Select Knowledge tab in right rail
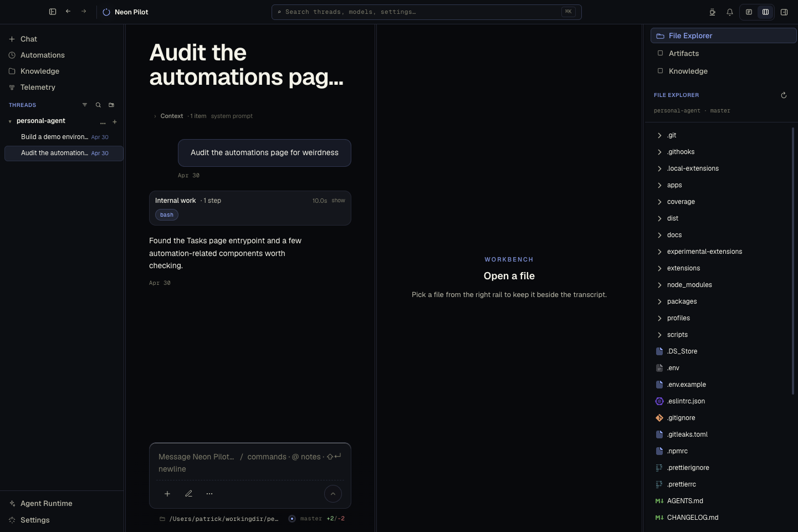This screenshot has height=532, width=798. tap(723, 71)
